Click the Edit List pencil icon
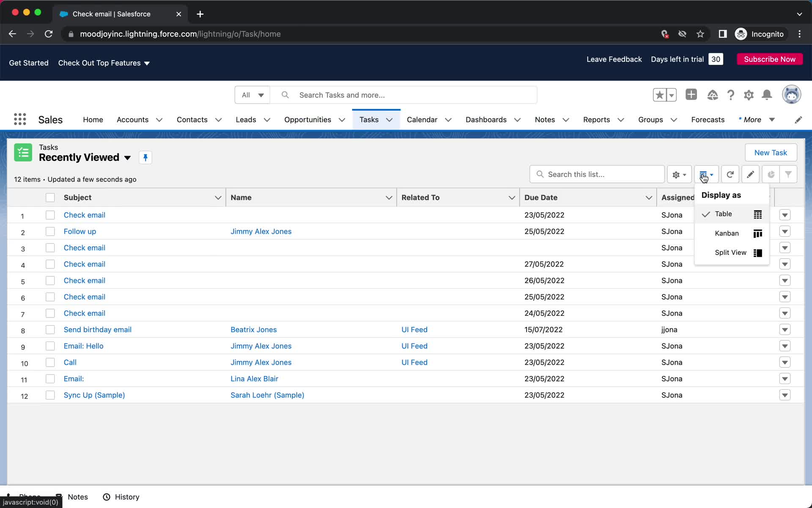 [750, 174]
